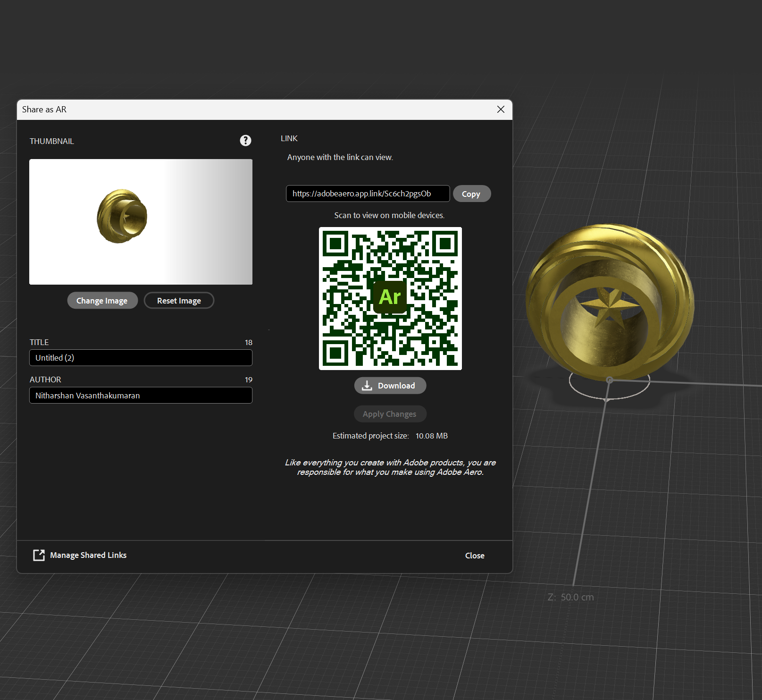The width and height of the screenshot is (762, 700).
Task: Edit the title field Untitled (2)
Action: (141, 357)
